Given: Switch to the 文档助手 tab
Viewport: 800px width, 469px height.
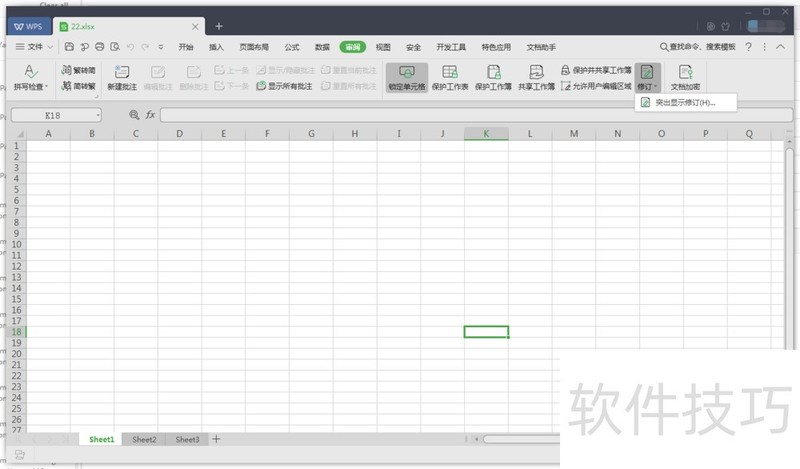Looking at the screenshot, I should pyautogui.click(x=541, y=47).
